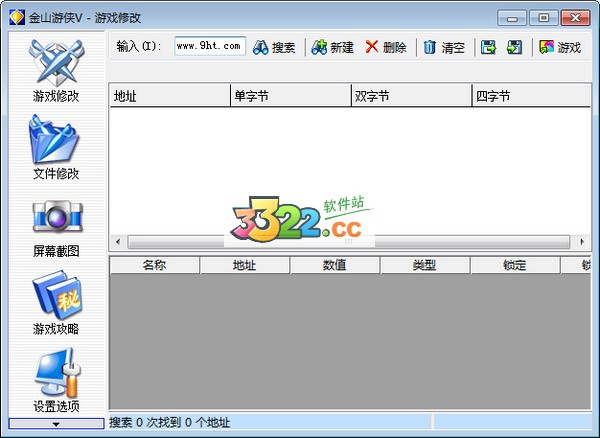Expand sidebar with the bottom down arrow
Viewport: 600px width, 438px height.
click(x=56, y=424)
